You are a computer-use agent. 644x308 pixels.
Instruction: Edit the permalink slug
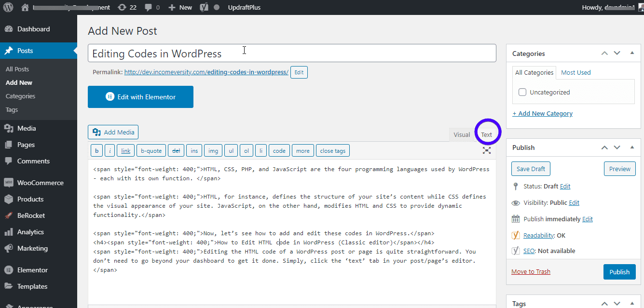click(x=299, y=72)
